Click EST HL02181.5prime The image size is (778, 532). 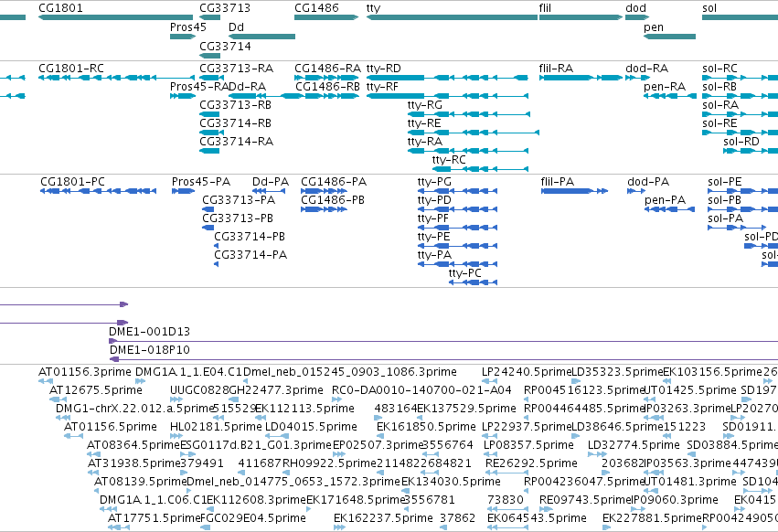click(176, 436)
